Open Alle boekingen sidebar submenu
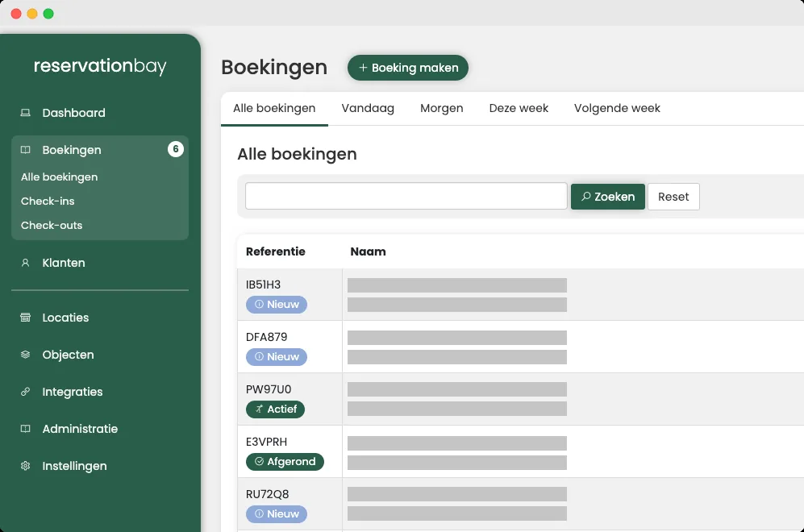Screen dimensions: 804x532 (x=60, y=177)
